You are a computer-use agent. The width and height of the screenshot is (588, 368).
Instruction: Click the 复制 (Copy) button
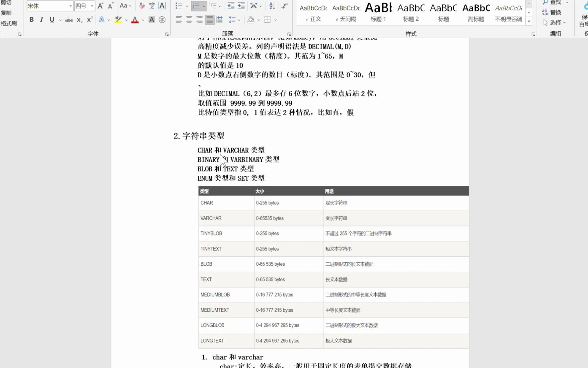coord(6,13)
